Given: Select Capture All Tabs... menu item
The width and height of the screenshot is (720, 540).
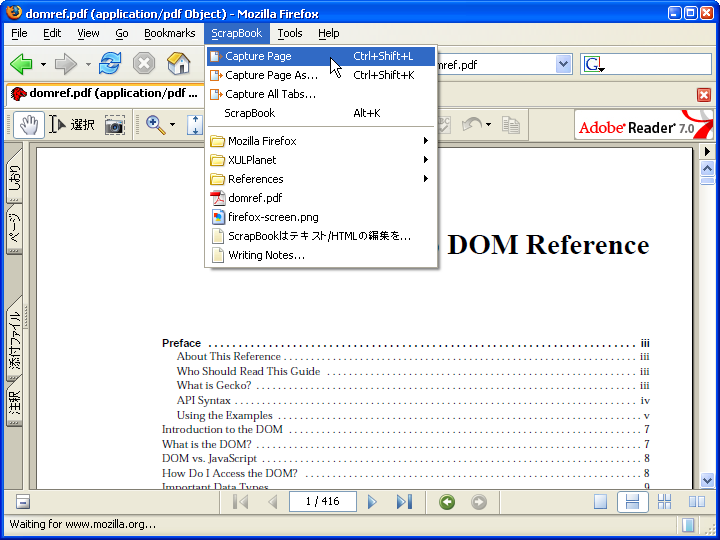Looking at the screenshot, I should click(321, 94).
